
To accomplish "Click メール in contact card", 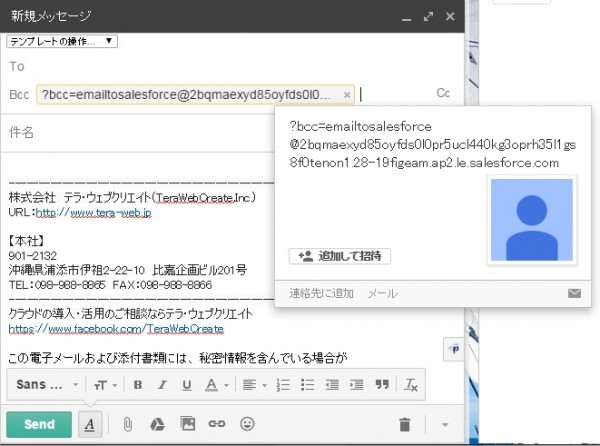I will coord(383,293).
